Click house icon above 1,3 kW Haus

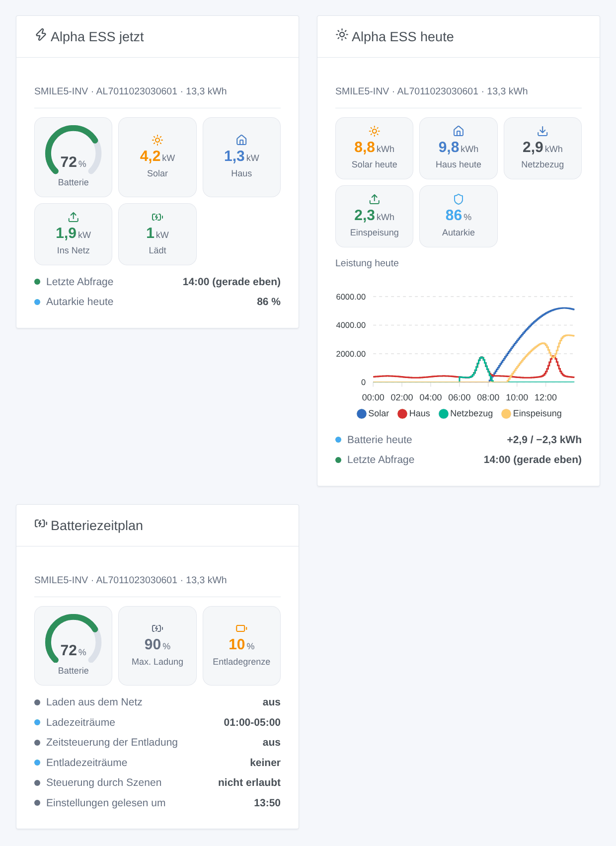pyautogui.click(x=241, y=140)
